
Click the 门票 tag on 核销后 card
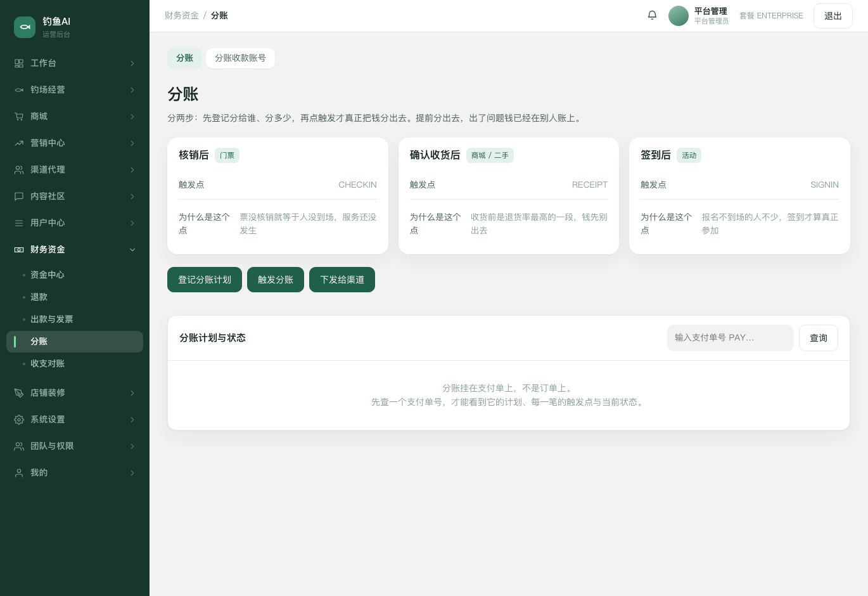point(227,155)
